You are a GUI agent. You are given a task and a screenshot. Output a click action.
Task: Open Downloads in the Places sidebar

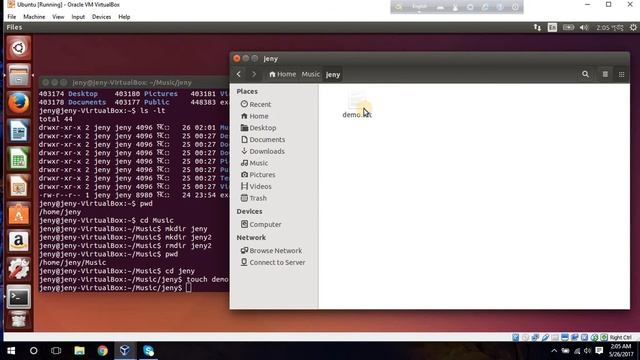[x=263, y=151]
